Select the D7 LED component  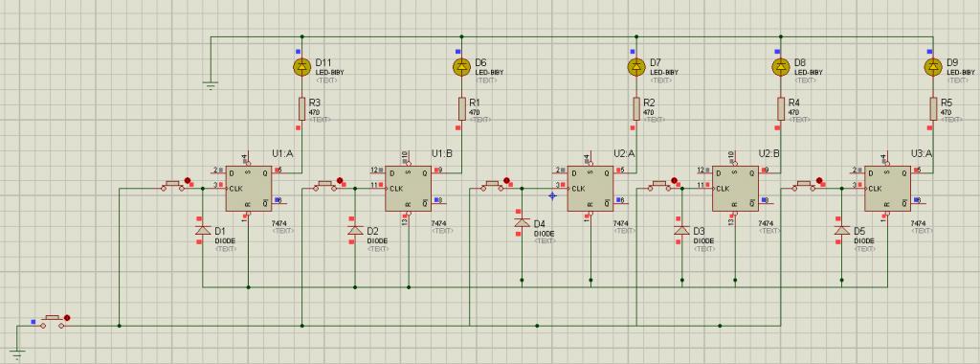[636, 66]
